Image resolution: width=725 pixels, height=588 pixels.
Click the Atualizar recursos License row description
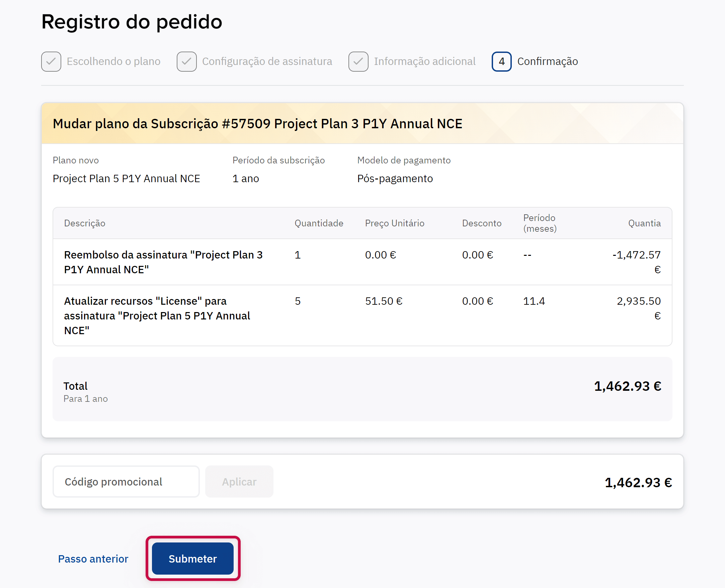[157, 315]
